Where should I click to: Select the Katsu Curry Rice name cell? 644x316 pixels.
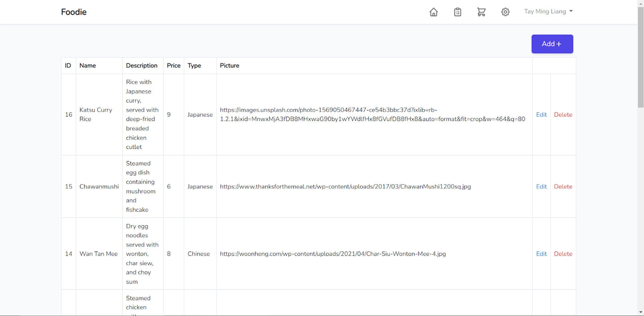[99, 115]
